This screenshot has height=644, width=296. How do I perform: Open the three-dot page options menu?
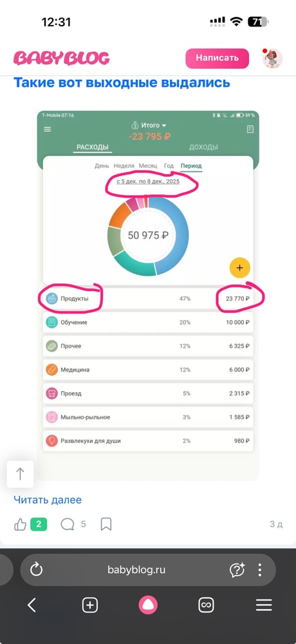[x=260, y=569]
